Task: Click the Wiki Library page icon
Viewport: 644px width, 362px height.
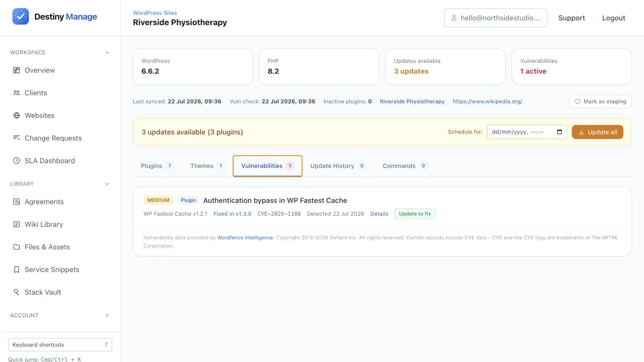Action: (17, 224)
